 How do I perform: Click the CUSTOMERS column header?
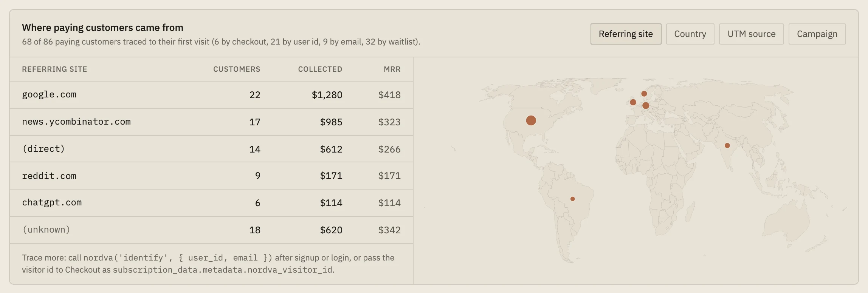[x=237, y=69]
